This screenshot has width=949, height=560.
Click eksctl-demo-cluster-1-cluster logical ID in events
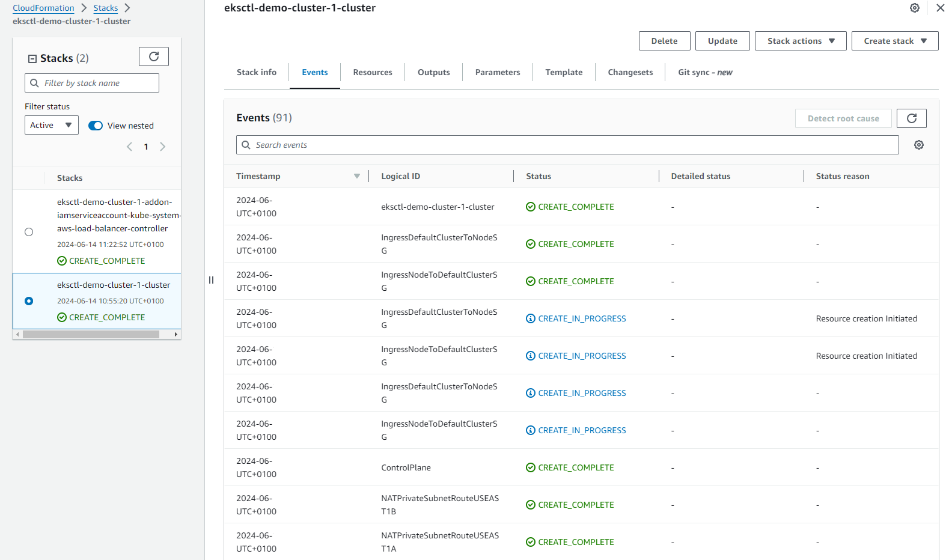438,207
